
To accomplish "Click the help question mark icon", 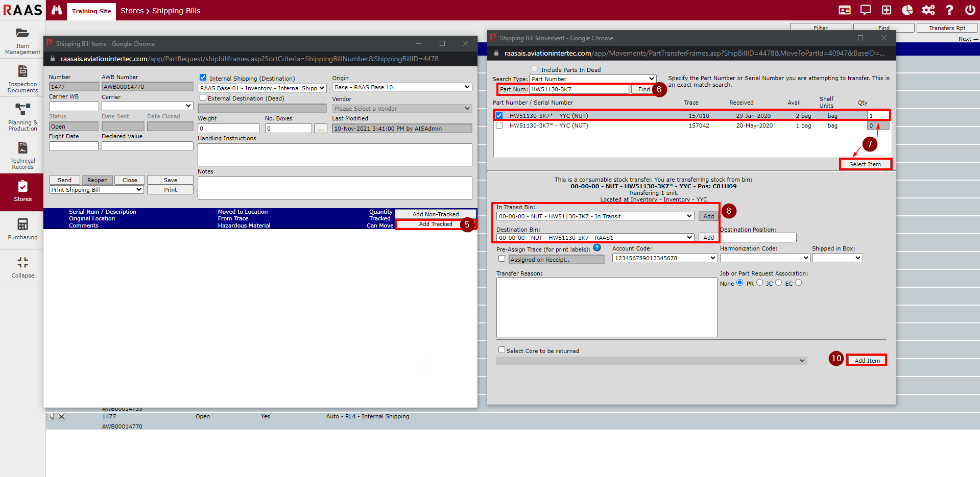I will (x=949, y=10).
